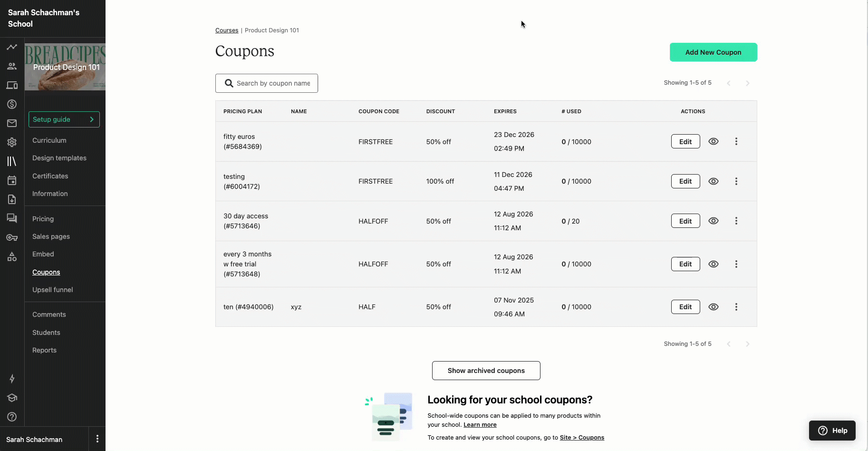
Task: Open Embed in the course menu
Action: point(43,254)
